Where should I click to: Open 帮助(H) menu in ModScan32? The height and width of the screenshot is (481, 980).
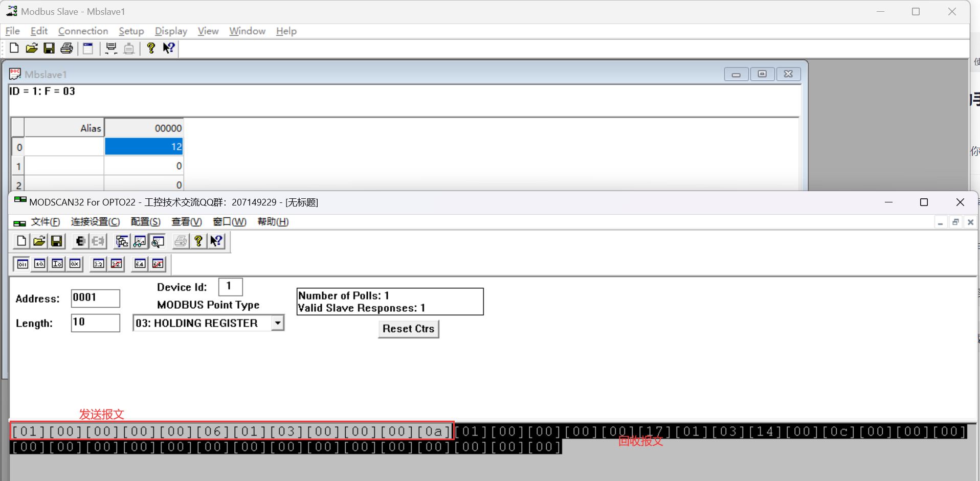pyautogui.click(x=273, y=222)
